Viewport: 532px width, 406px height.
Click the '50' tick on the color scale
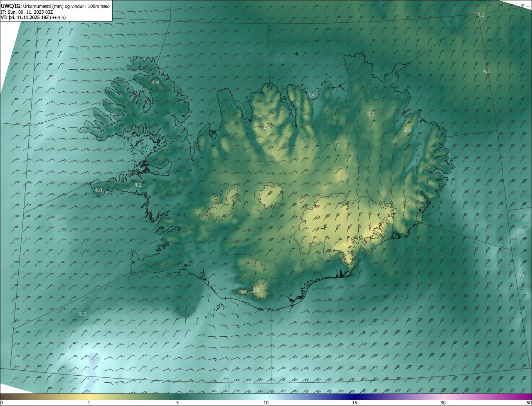pos(529,403)
